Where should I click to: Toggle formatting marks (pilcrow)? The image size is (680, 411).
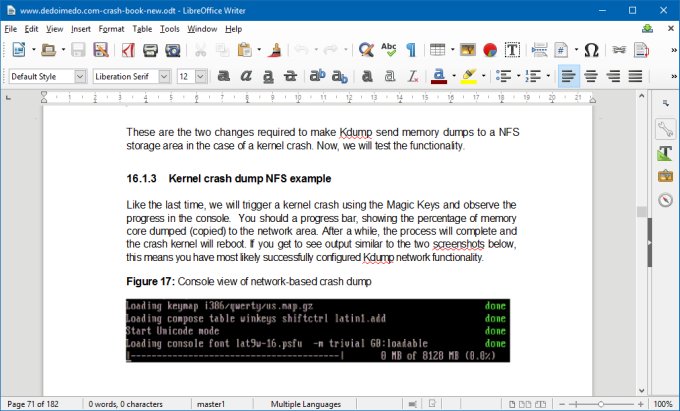pos(413,49)
